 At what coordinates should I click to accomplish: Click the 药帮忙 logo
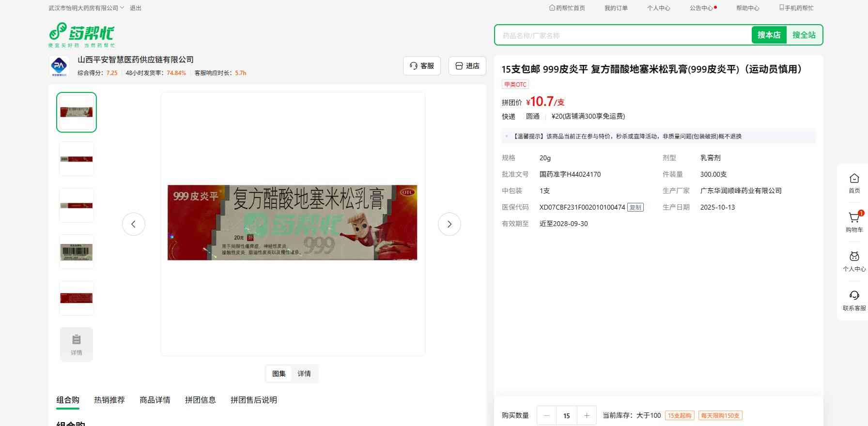click(x=82, y=34)
